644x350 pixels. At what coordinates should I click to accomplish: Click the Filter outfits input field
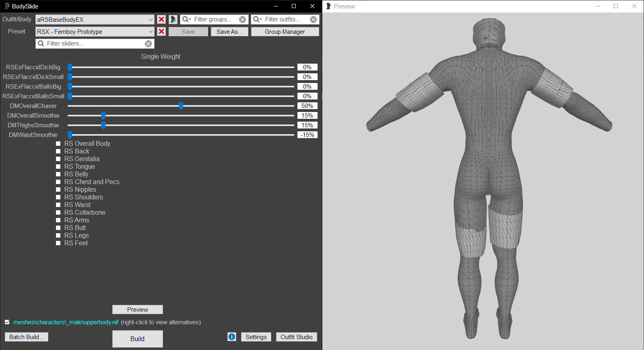point(285,19)
